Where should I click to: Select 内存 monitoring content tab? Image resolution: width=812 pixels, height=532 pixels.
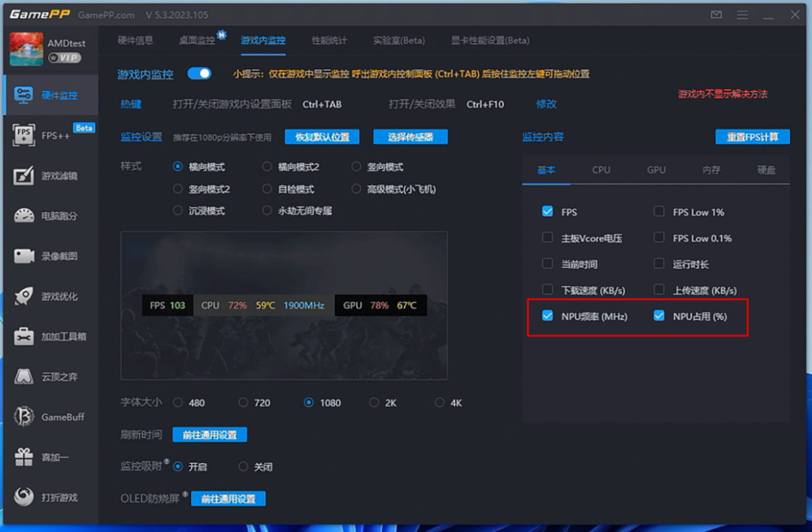[711, 170]
